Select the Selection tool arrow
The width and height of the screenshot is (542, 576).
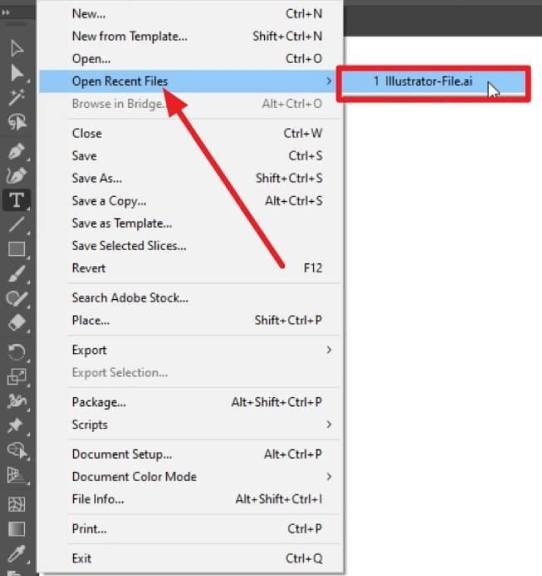click(17, 49)
